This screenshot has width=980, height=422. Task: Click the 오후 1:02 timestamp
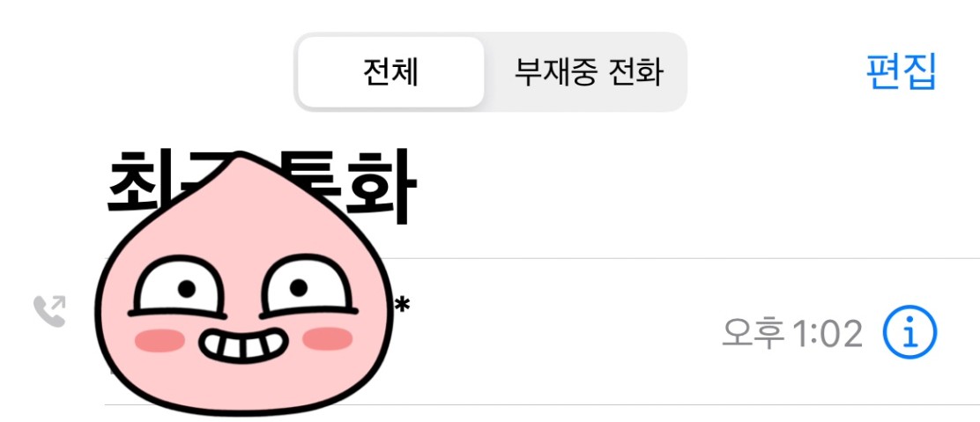pyautogui.click(x=792, y=333)
